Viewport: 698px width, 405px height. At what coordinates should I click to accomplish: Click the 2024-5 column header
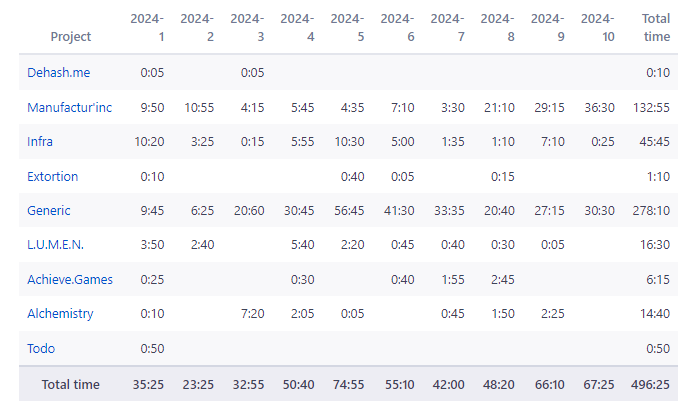click(347, 28)
